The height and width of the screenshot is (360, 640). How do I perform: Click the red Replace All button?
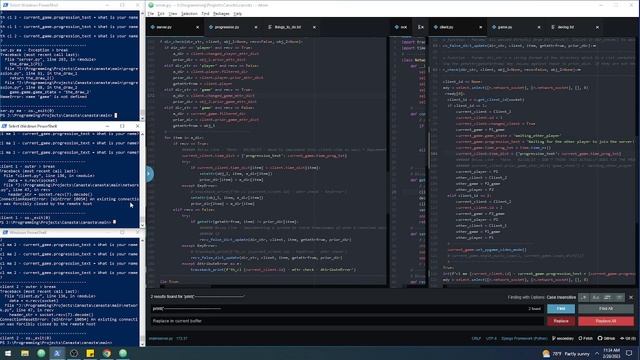[x=606, y=321]
